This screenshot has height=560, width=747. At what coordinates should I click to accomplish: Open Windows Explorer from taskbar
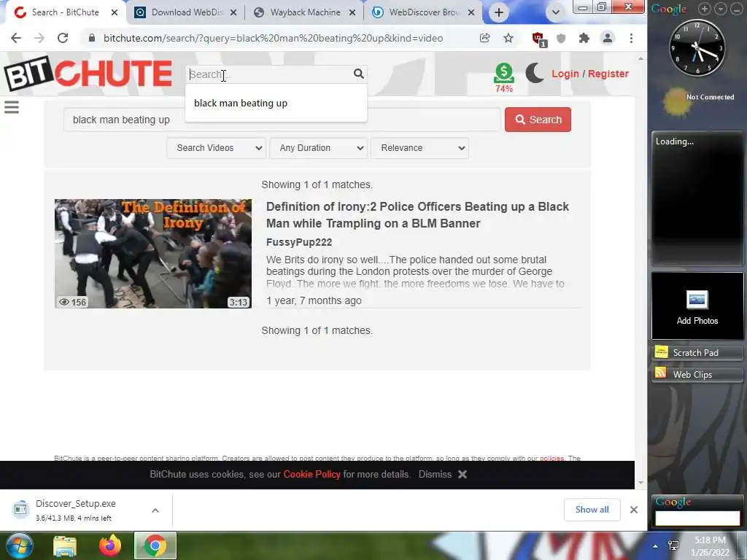click(65, 546)
